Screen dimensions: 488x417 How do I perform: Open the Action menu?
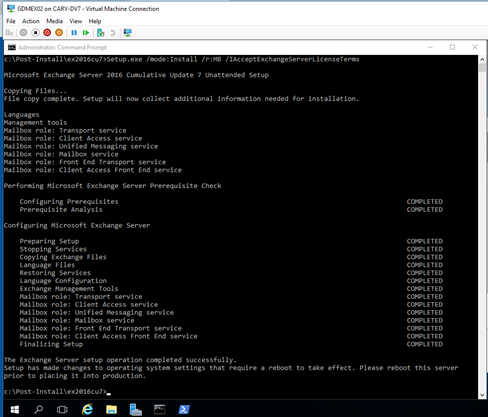[31, 21]
